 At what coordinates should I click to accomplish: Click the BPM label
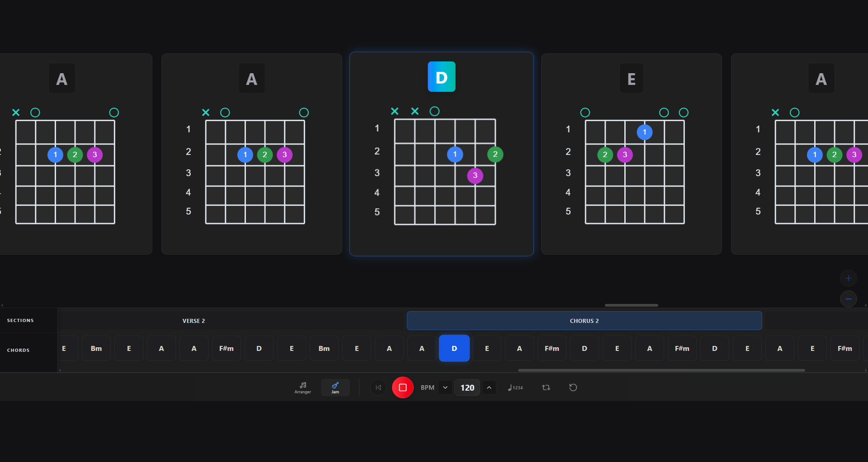pyautogui.click(x=427, y=387)
